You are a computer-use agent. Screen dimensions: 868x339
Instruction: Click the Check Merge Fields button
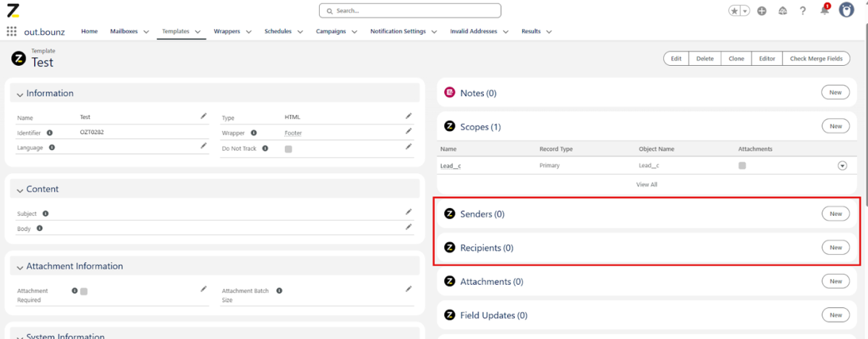pyautogui.click(x=816, y=59)
